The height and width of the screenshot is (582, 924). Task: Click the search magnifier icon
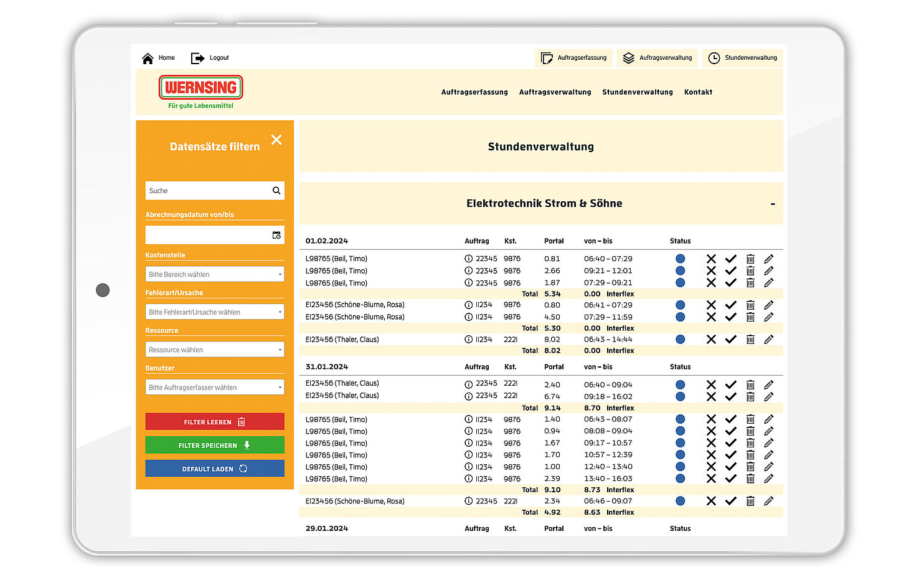pos(276,191)
